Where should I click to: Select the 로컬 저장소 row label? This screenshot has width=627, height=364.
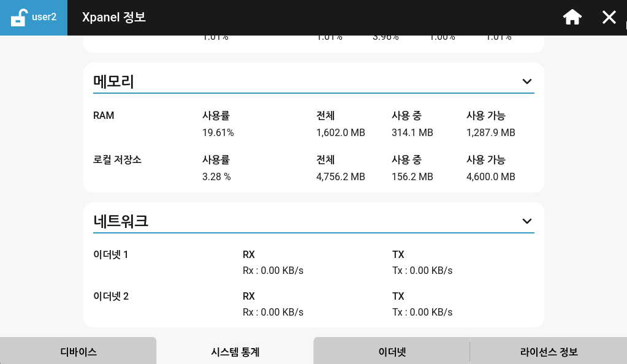point(117,159)
